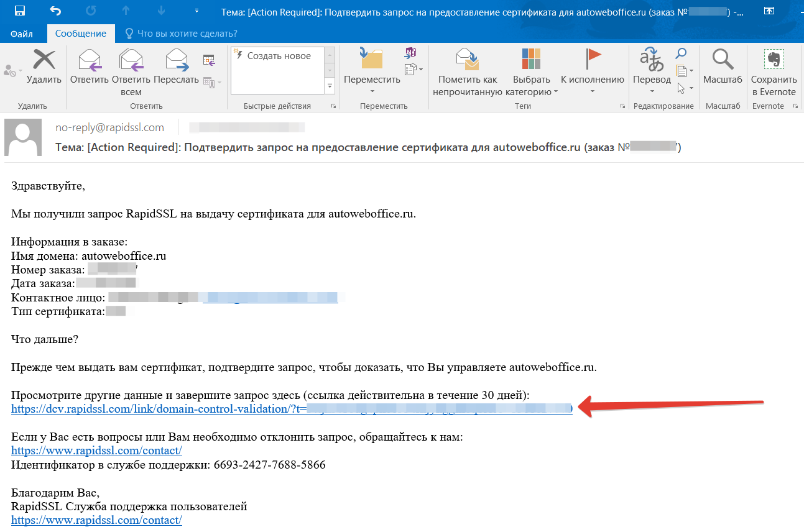Open the rules and actions dropdown
The image size is (804, 532).
(x=414, y=68)
